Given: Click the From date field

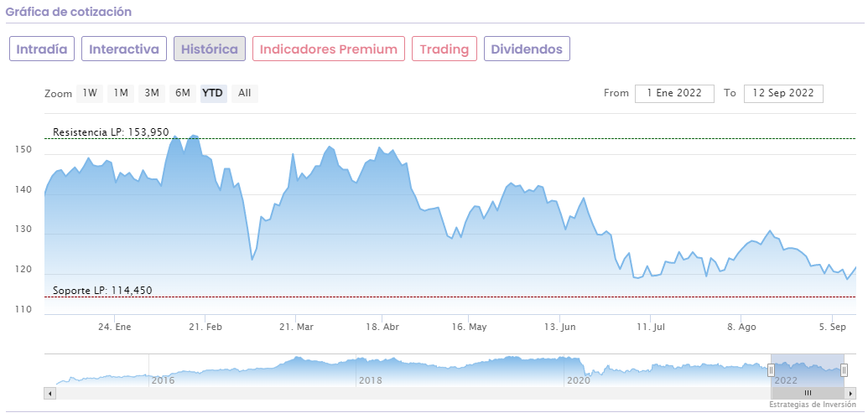Looking at the screenshot, I should coord(674,93).
